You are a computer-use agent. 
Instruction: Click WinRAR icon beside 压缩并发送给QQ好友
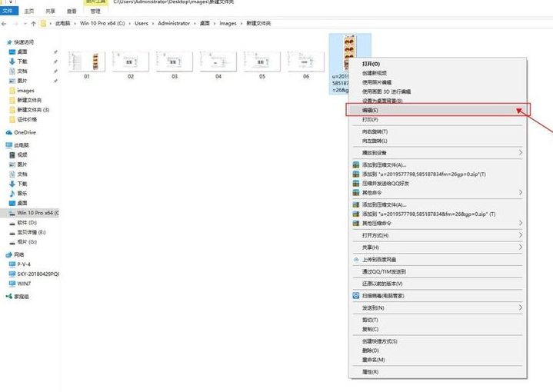pyautogui.click(x=355, y=183)
